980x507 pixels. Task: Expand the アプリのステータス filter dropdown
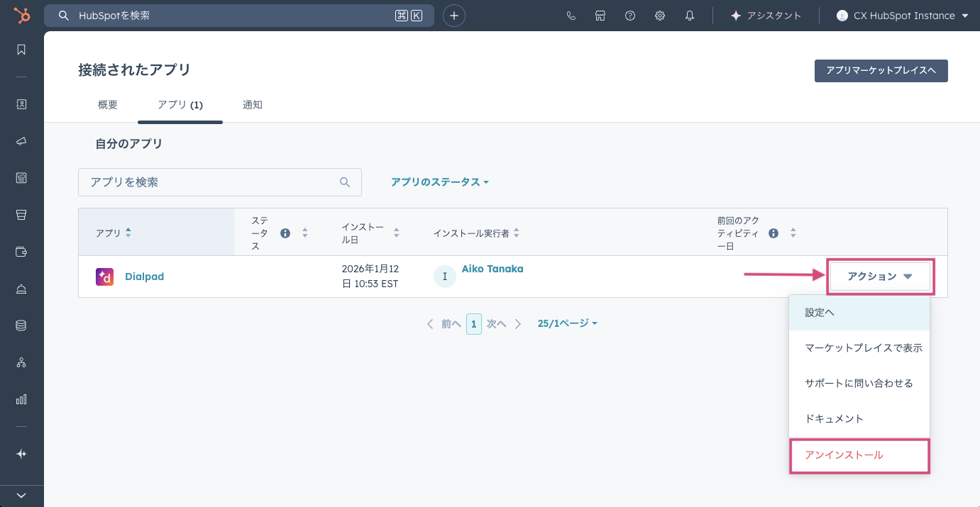tap(440, 182)
